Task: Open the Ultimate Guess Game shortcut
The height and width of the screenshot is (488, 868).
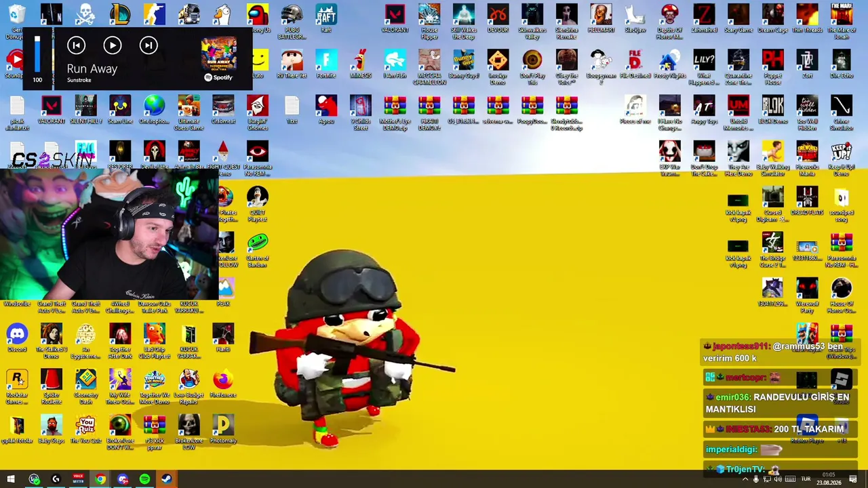Action: (x=189, y=113)
